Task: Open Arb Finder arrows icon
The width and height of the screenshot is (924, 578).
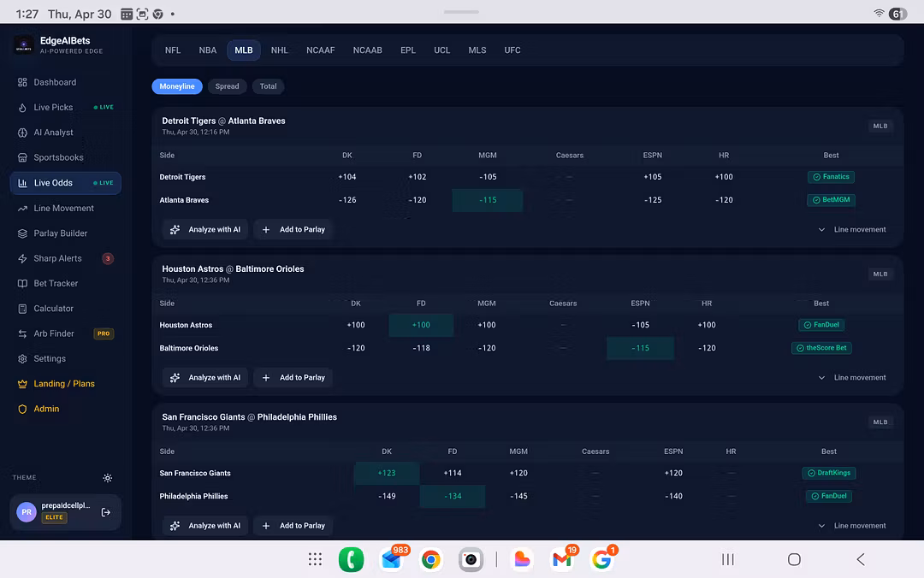Action: [x=22, y=333]
